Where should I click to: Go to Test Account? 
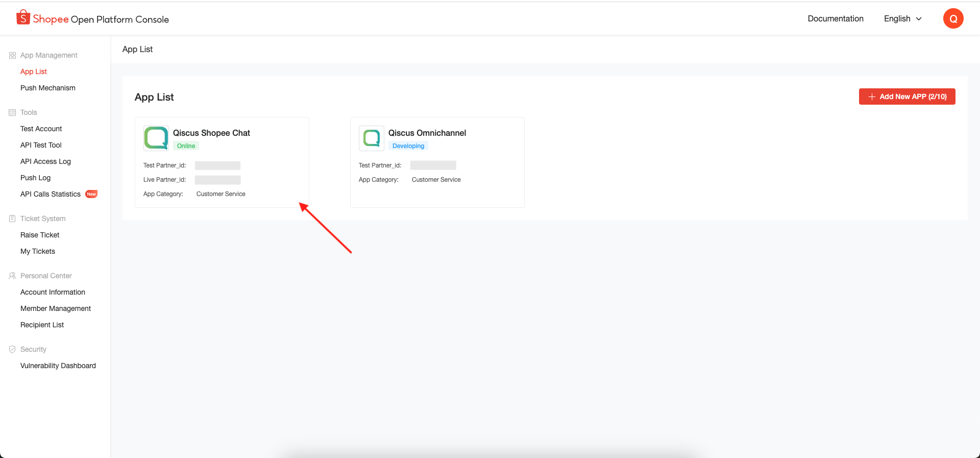pos(41,129)
